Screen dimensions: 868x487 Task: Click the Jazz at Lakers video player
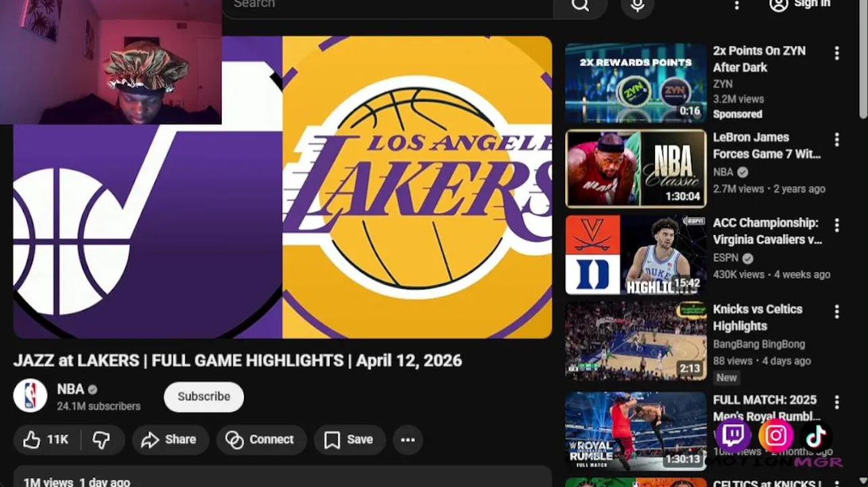click(x=283, y=187)
